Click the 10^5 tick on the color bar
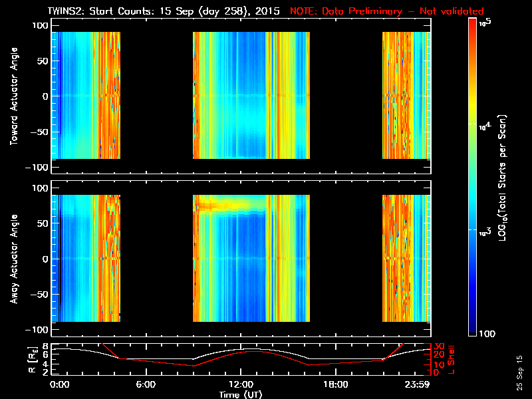 pos(485,23)
